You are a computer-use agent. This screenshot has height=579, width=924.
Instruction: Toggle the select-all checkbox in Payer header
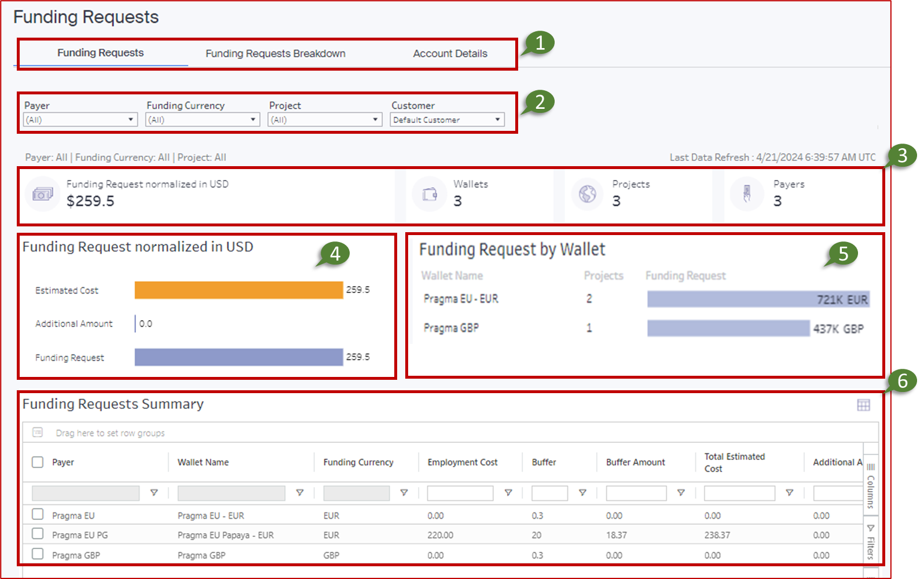(38, 462)
